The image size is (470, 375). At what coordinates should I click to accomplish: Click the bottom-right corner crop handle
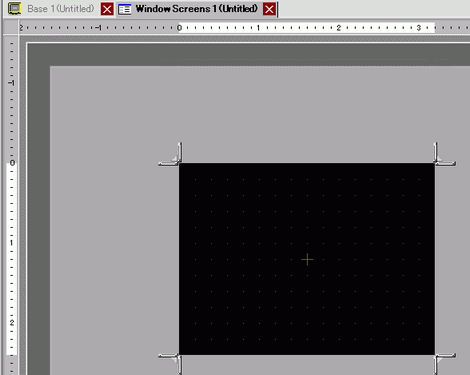click(444, 364)
